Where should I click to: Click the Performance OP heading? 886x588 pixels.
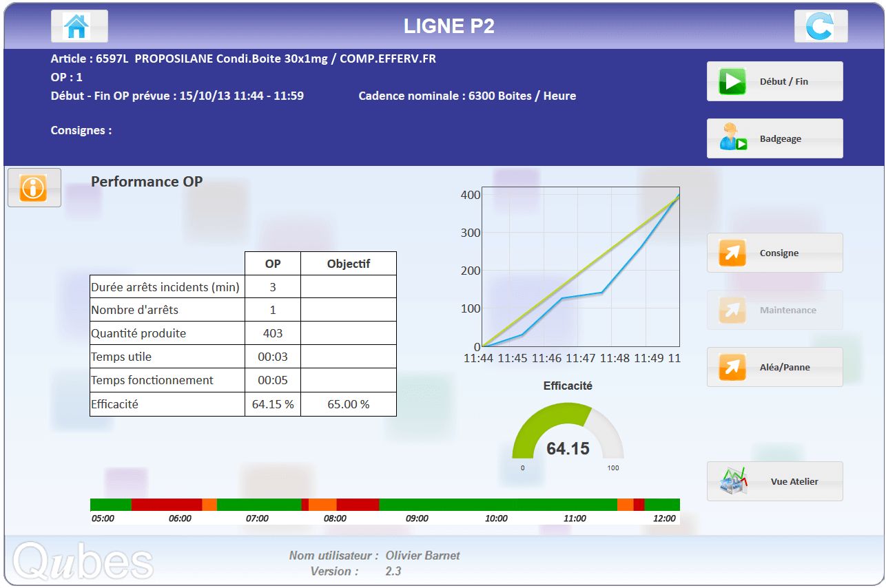(x=147, y=182)
